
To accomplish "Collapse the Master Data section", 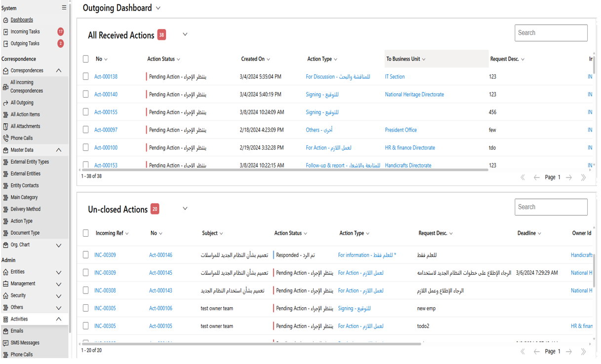I will [58, 149].
